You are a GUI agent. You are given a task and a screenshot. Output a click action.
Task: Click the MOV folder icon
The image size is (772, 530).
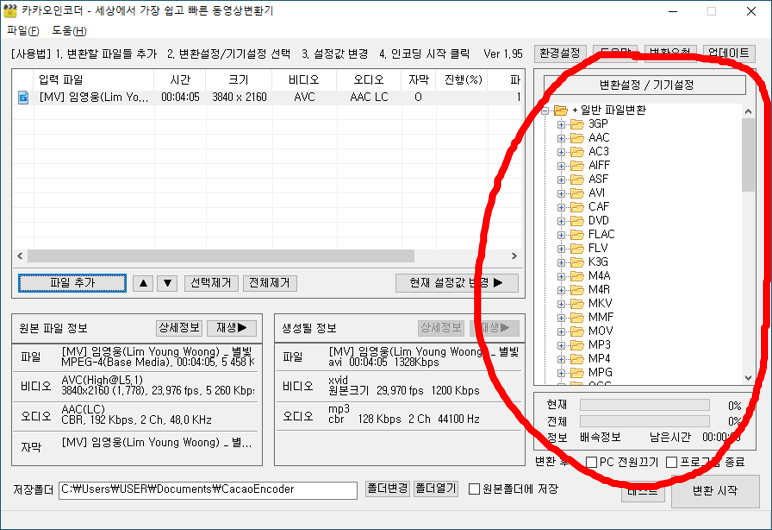(577, 331)
